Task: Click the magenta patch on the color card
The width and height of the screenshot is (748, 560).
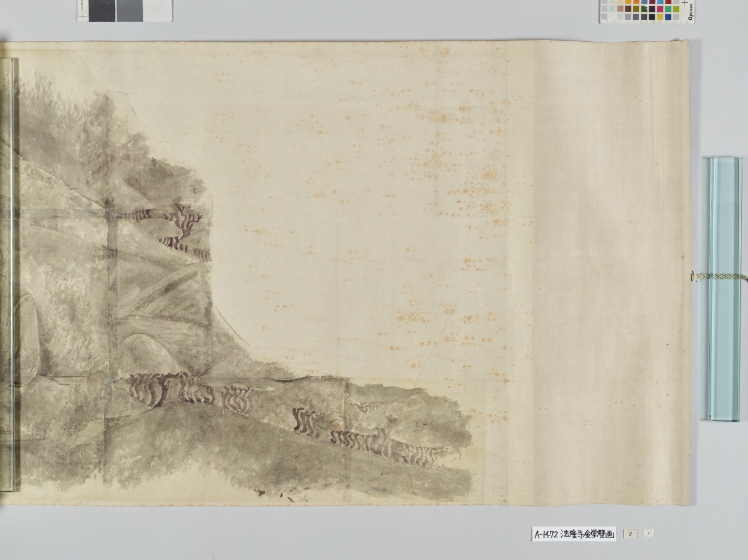Action: pos(660,9)
